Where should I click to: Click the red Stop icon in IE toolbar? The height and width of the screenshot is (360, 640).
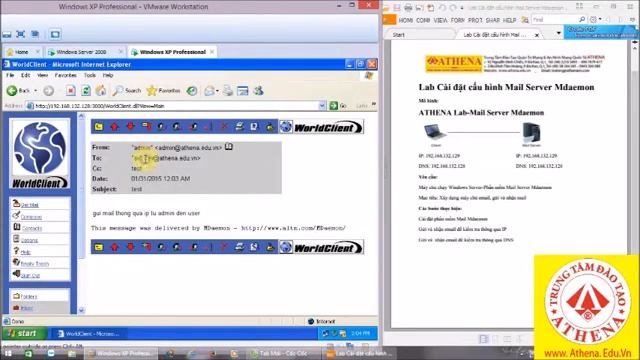click(71, 91)
